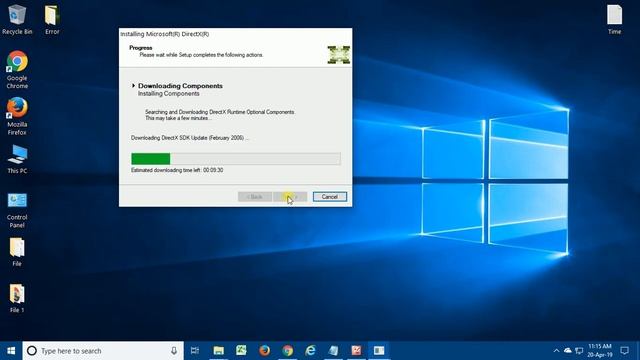Open the red app icon in taskbar

click(x=356, y=351)
